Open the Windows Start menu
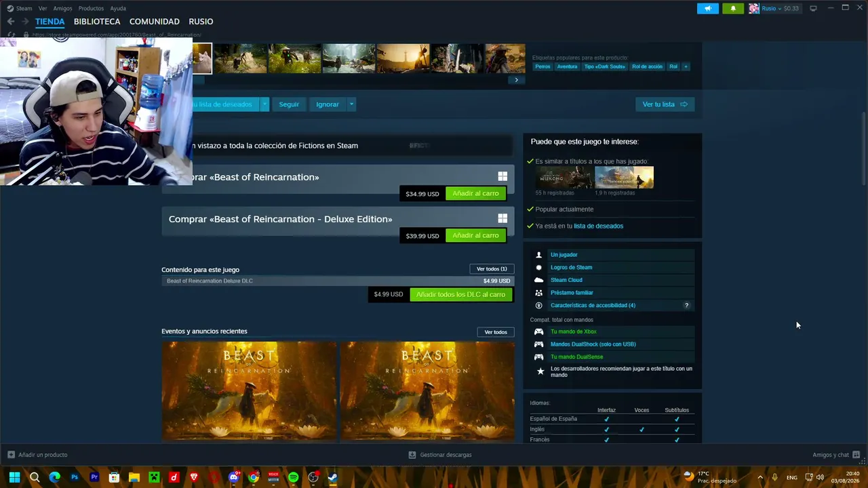 14,477
